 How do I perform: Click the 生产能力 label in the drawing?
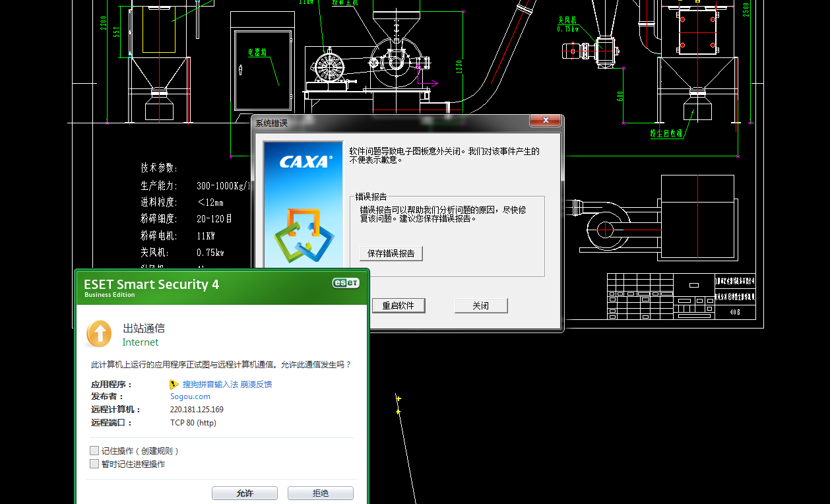click(159, 185)
